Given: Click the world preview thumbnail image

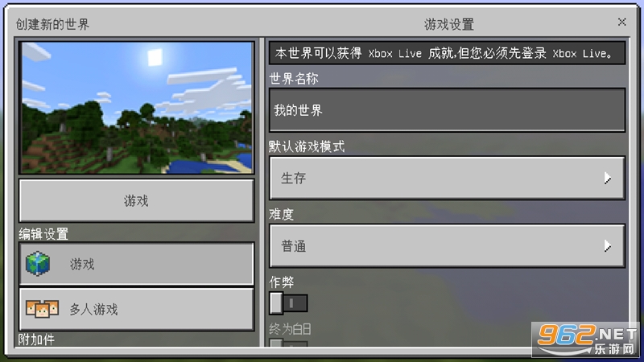Looking at the screenshot, I should pos(137,108).
